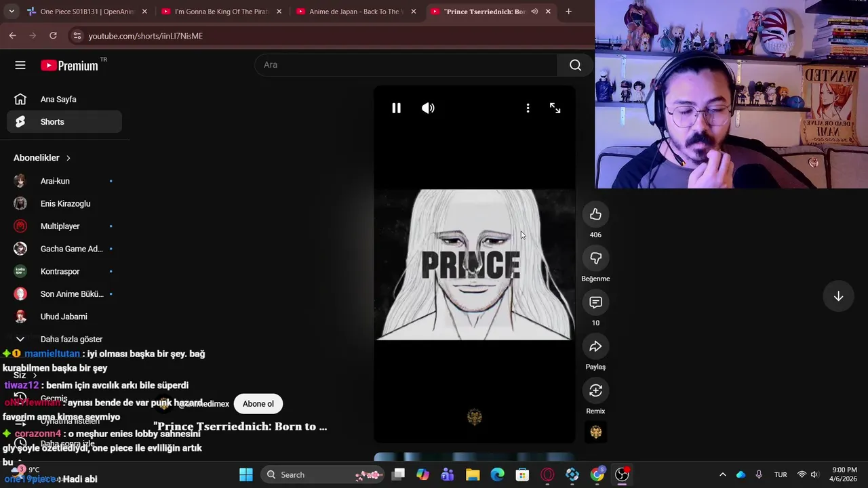The height and width of the screenshot is (488, 868).
Task: Mute the Shorts video volume
Action: click(428, 108)
